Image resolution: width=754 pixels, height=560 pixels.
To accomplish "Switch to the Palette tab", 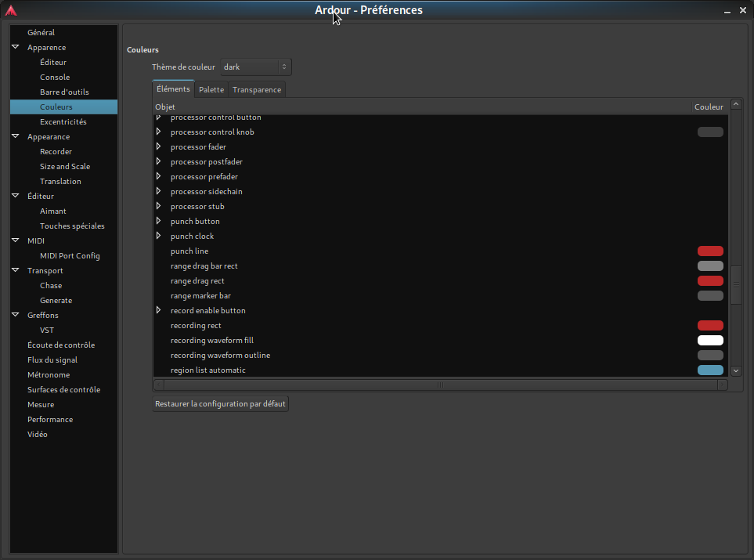I will (211, 89).
